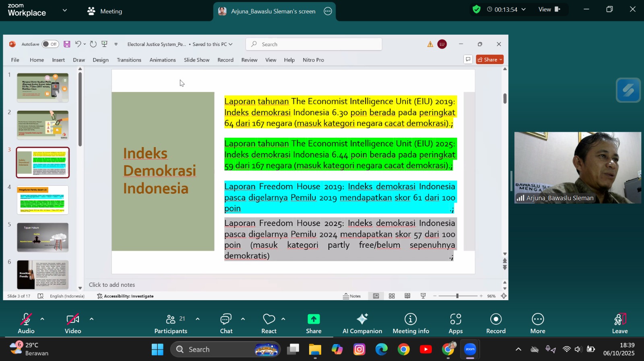644x361 pixels.
Task: Open Zoom Apps
Action: point(456,324)
